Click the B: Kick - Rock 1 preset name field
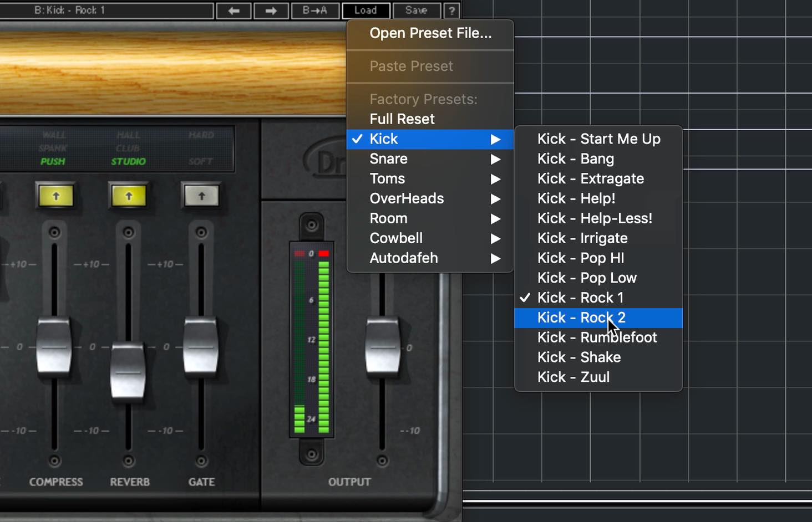 [105, 11]
